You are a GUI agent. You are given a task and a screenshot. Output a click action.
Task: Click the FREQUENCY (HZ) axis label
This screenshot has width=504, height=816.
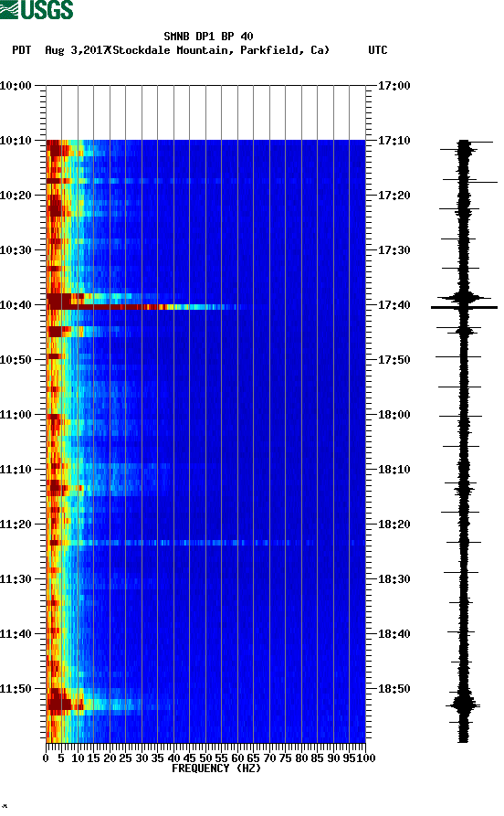215,768
